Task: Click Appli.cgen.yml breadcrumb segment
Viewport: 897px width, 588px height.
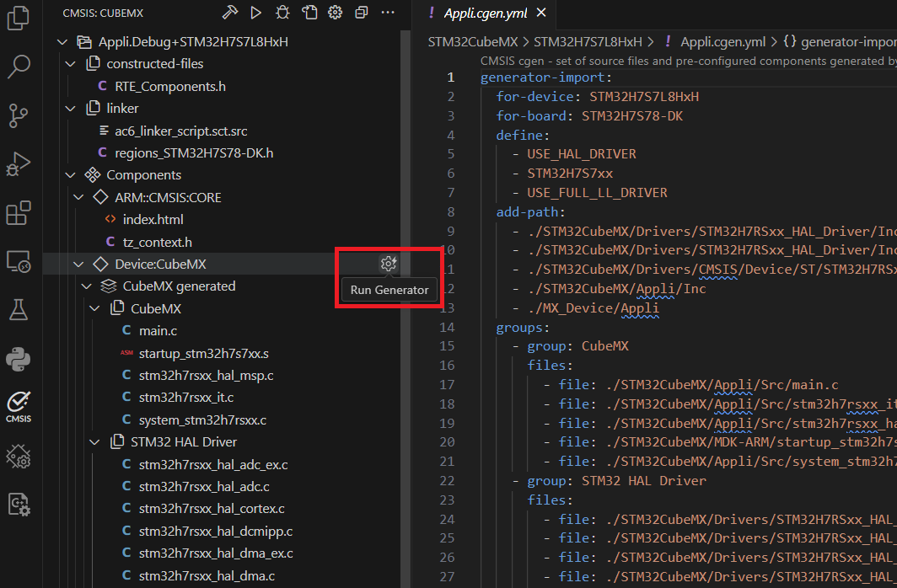Action: [722, 42]
